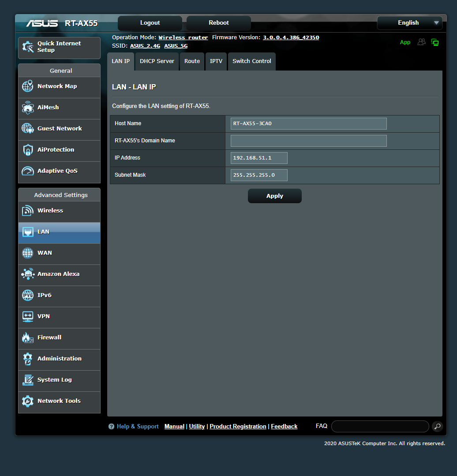Click the AiMesh icon in sidebar

(28, 108)
